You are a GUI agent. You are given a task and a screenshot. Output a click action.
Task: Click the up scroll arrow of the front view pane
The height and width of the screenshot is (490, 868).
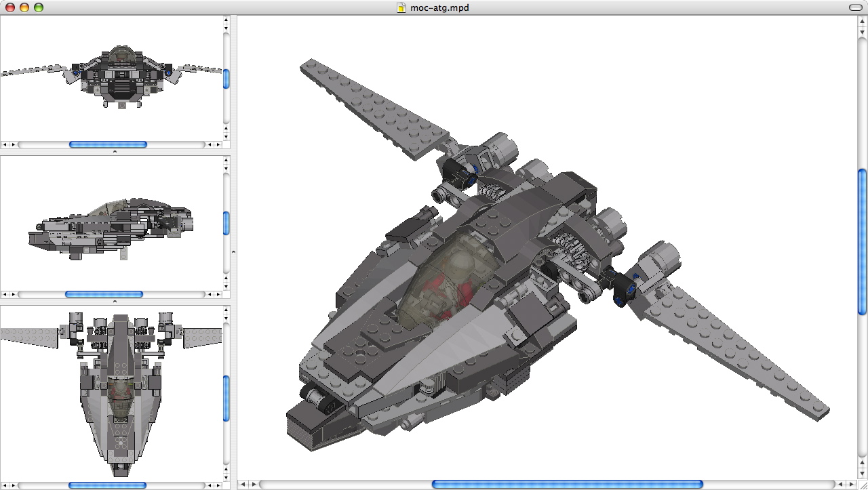tap(226, 21)
